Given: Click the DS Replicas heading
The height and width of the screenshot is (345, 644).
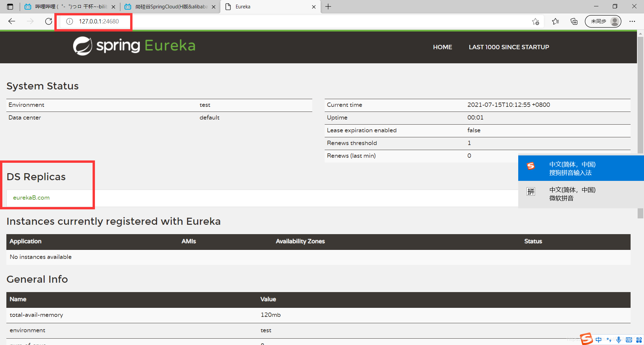Looking at the screenshot, I should pyautogui.click(x=36, y=177).
